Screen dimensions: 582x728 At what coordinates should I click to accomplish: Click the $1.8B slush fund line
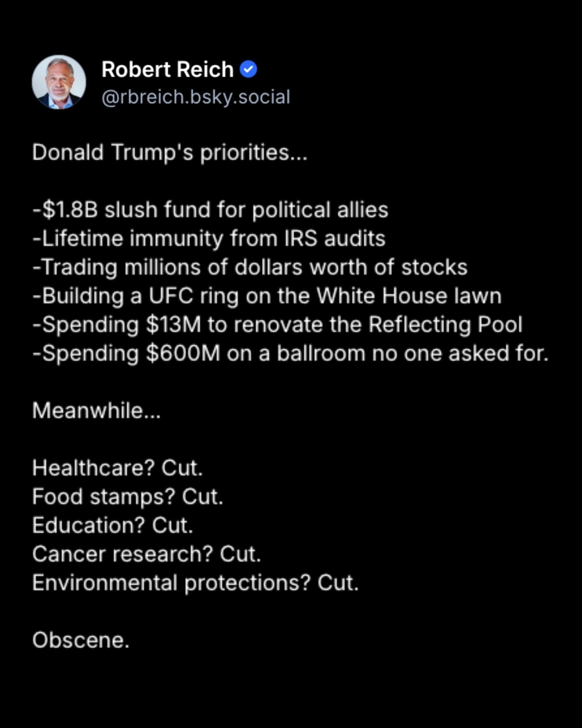[x=211, y=210]
